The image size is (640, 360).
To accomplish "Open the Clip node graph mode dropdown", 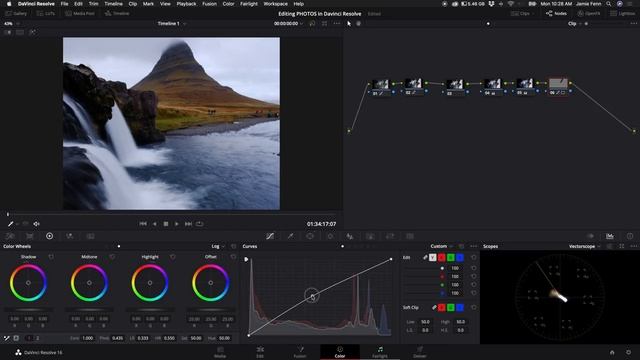I will (x=574, y=24).
